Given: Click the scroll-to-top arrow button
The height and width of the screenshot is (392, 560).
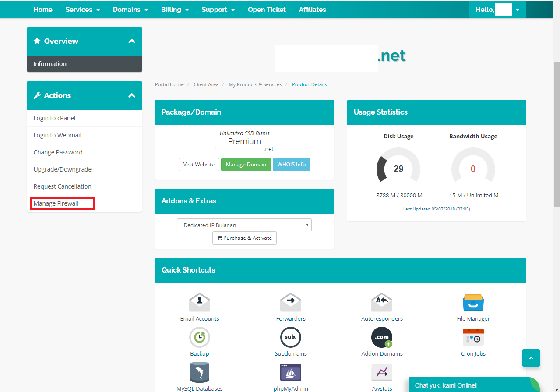Looking at the screenshot, I should tap(531, 358).
